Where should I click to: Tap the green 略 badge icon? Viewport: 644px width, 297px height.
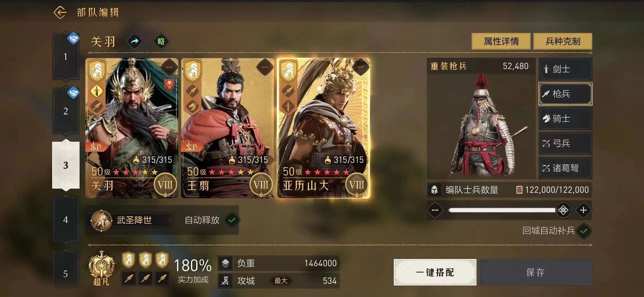click(x=161, y=42)
